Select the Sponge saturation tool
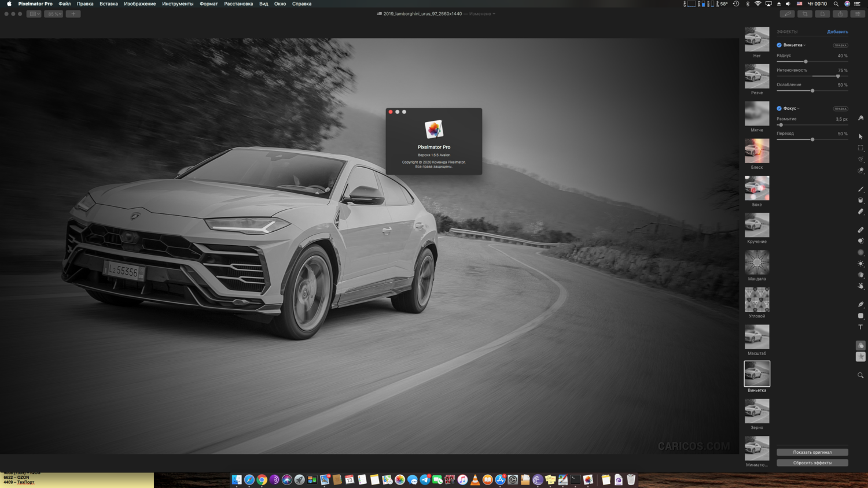Viewport: 868px width, 488px height. click(860, 275)
